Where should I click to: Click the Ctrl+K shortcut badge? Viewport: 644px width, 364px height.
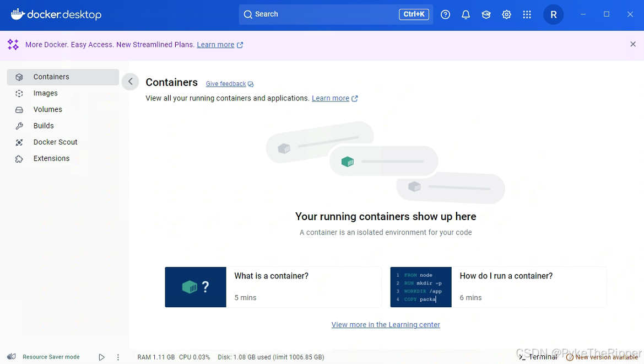click(x=414, y=14)
